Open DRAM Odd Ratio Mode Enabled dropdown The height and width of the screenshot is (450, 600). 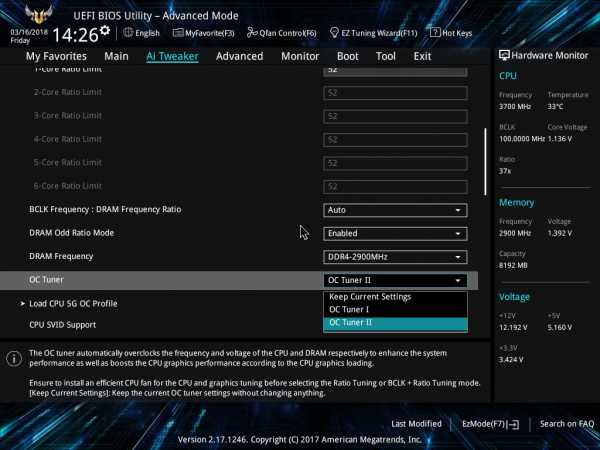(x=395, y=233)
